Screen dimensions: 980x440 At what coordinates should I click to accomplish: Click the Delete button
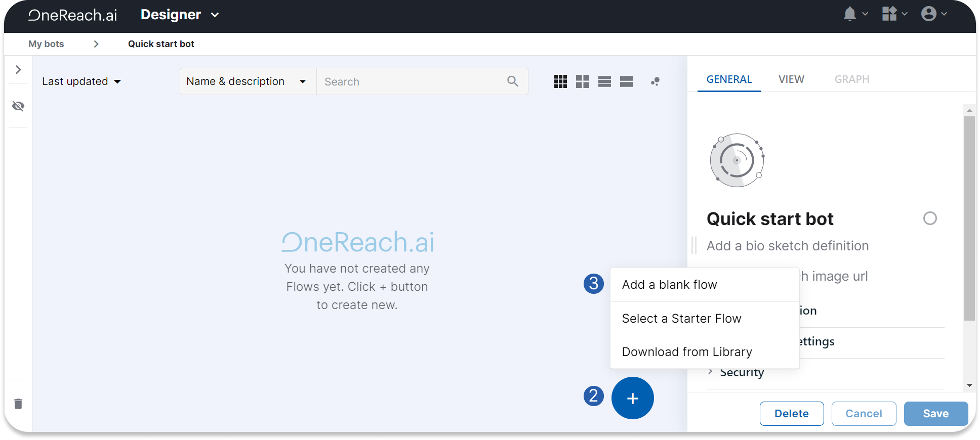click(x=791, y=414)
